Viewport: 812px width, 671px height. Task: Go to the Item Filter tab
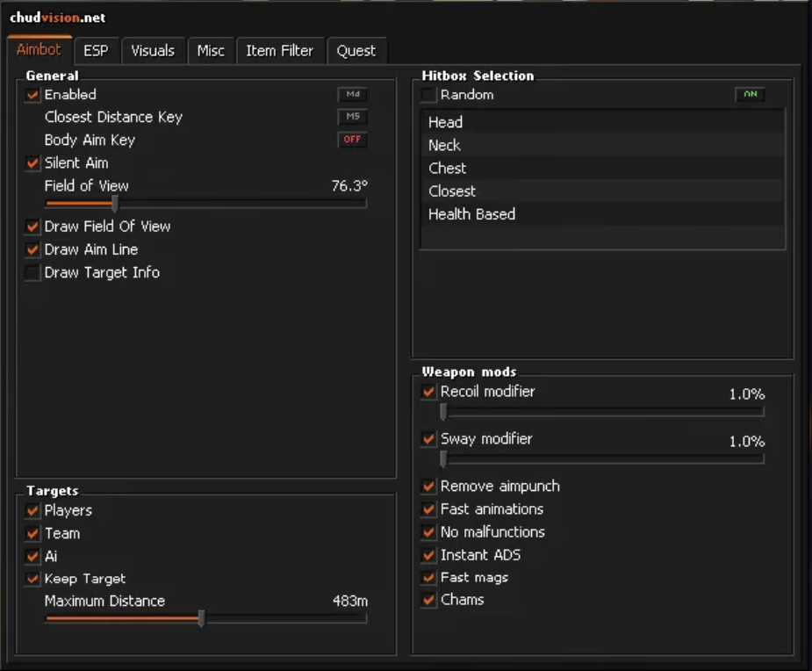coord(279,51)
